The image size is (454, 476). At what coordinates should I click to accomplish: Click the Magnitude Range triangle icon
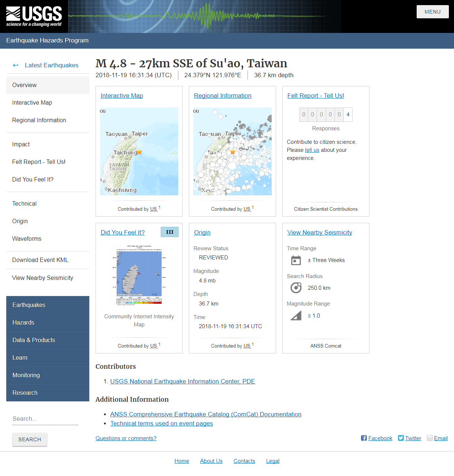(x=296, y=315)
